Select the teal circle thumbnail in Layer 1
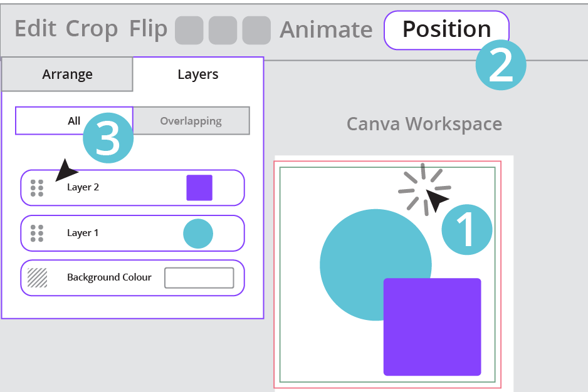Viewport: 588px width, 392px height. coord(198,234)
